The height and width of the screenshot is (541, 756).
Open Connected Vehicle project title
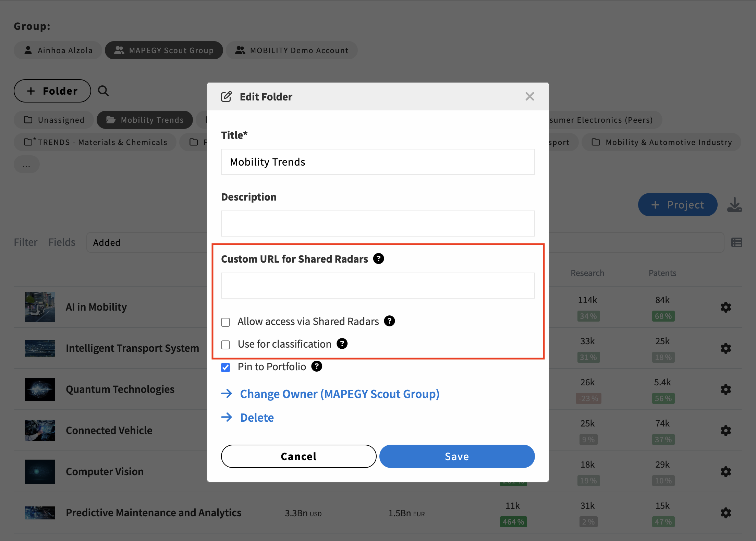[x=109, y=430]
